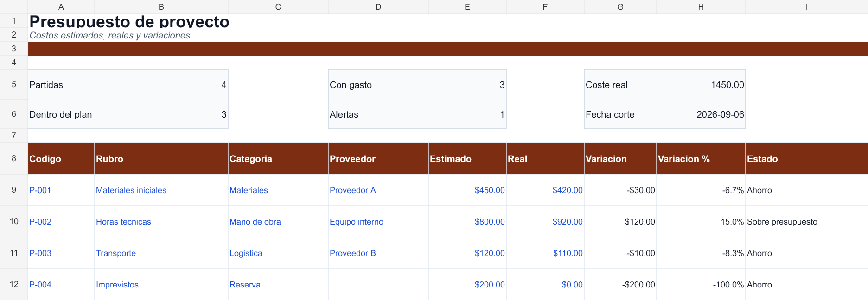The width and height of the screenshot is (868, 300).
Task: Select the 'Partidas' label cell
Action: 61,85
